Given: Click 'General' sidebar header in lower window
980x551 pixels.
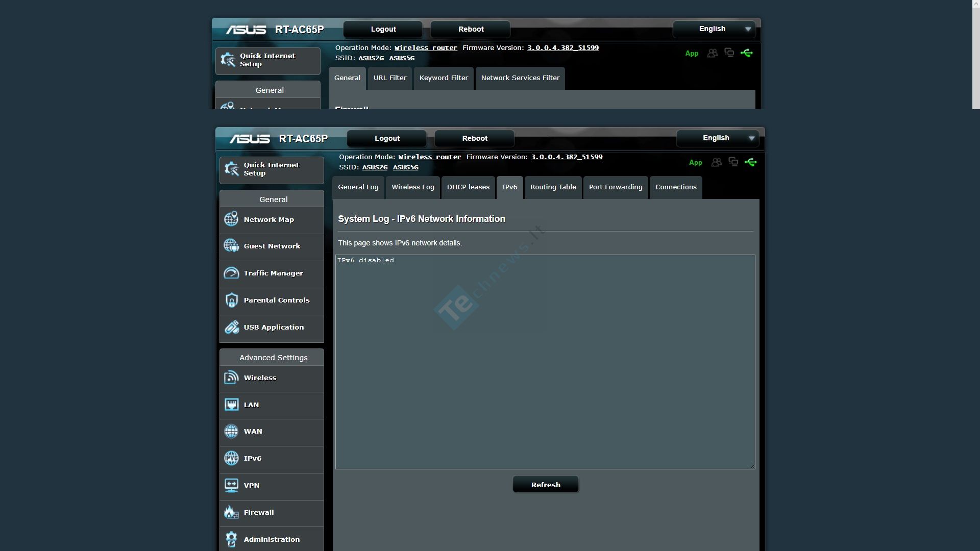Looking at the screenshot, I should click(274, 199).
